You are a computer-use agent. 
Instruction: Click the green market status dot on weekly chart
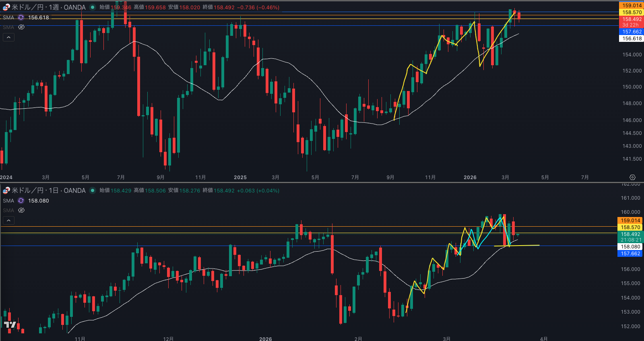(x=93, y=7)
